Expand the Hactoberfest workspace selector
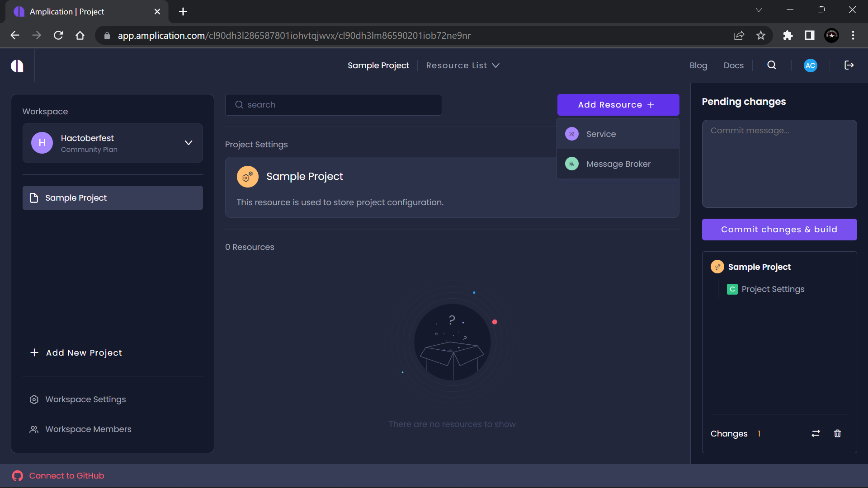 click(x=189, y=143)
